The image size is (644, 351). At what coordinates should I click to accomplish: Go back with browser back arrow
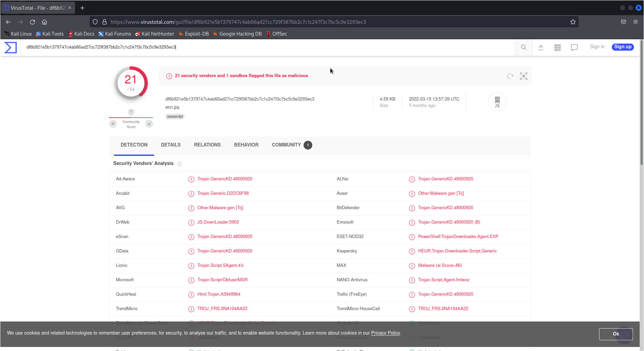8,22
